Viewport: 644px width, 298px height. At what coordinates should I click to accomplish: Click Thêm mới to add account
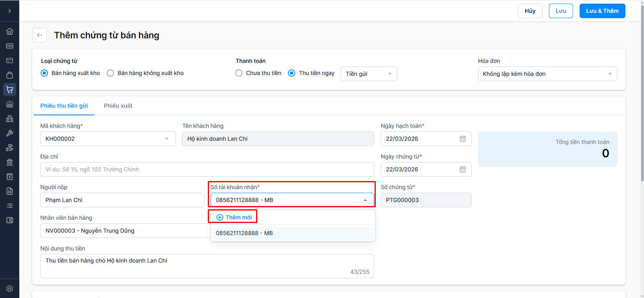[234, 217]
